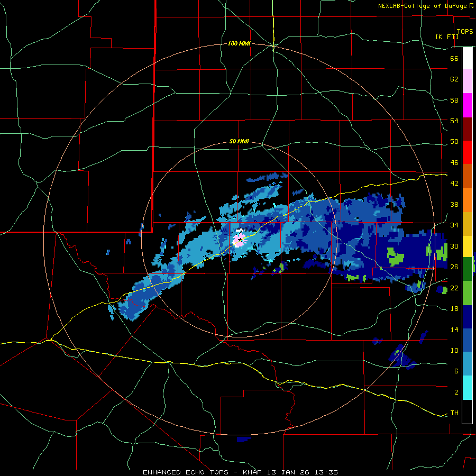
Task: Click the medium blue 10 kft swatch
Action: click(x=467, y=341)
